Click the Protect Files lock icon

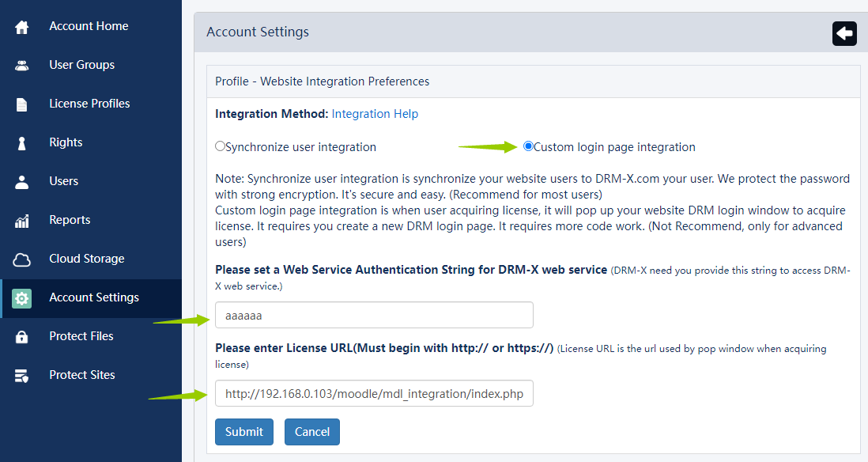22,337
